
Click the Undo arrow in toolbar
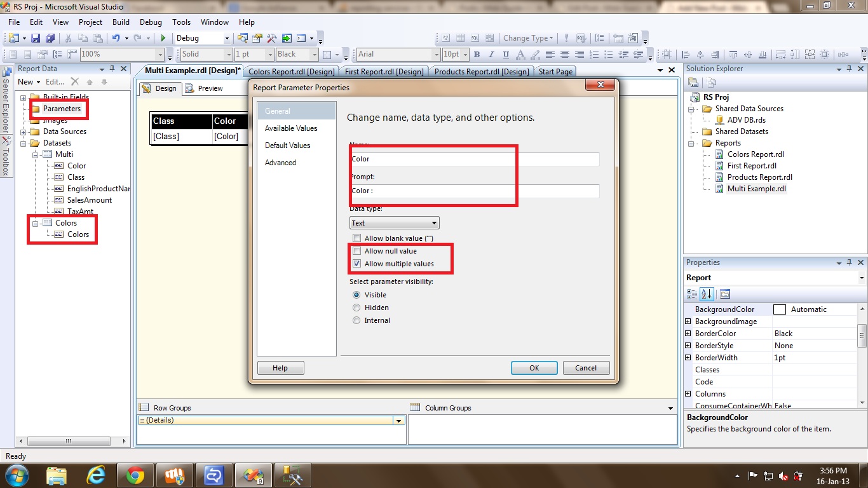point(116,38)
